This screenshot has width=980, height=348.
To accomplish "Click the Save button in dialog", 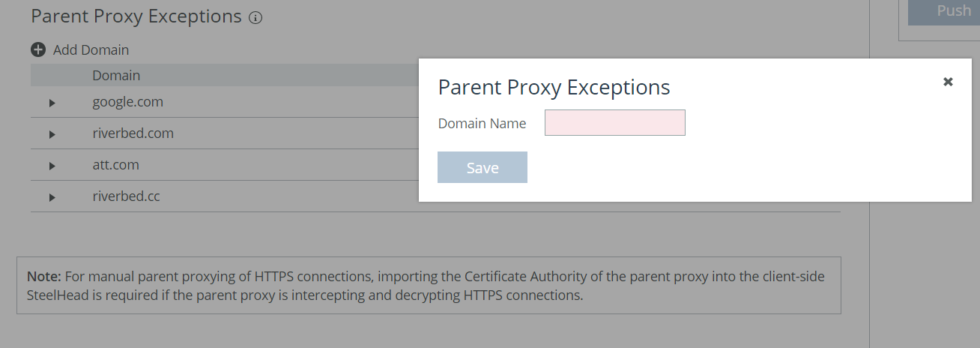I will (x=483, y=167).
